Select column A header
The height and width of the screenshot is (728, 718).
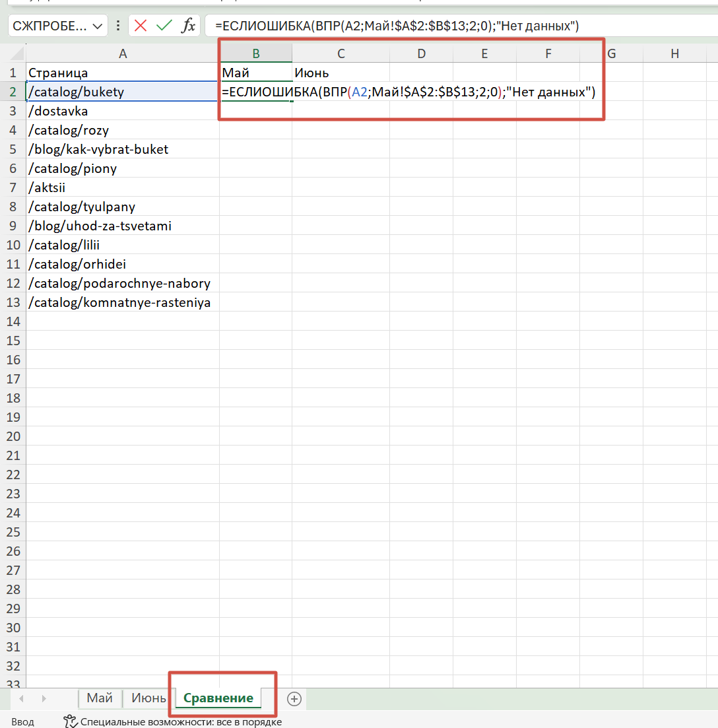(123, 54)
